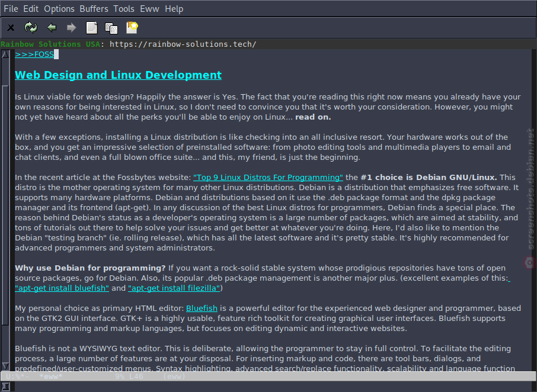
Task: Go forward using the gray right arrow
Action: (x=72, y=27)
